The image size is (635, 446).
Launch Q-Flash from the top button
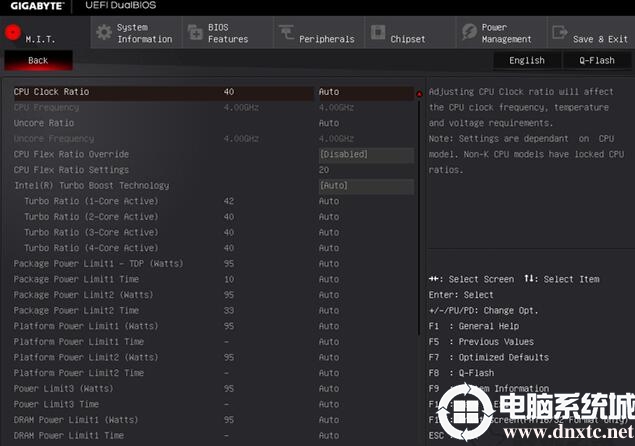tap(597, 60)
